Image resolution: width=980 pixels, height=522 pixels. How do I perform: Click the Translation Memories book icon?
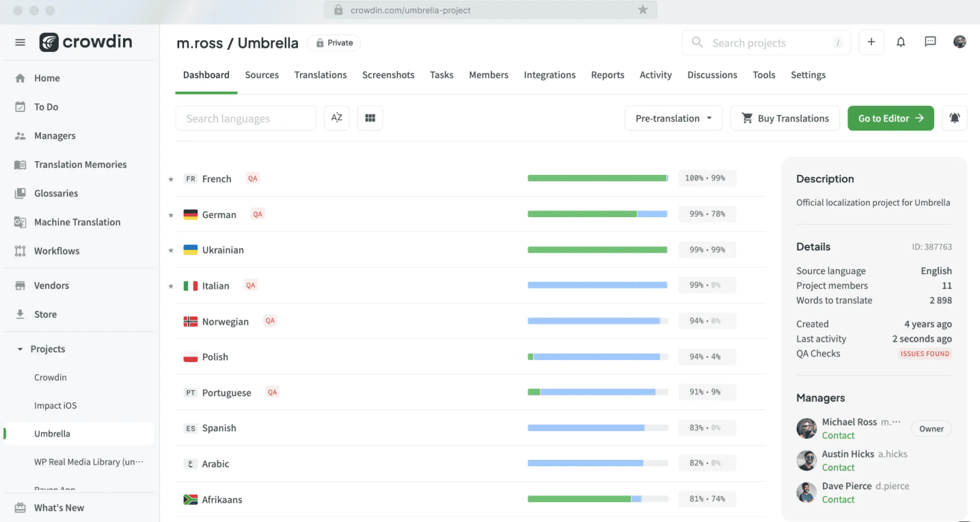pyautogui.click(x=21, y=165)
